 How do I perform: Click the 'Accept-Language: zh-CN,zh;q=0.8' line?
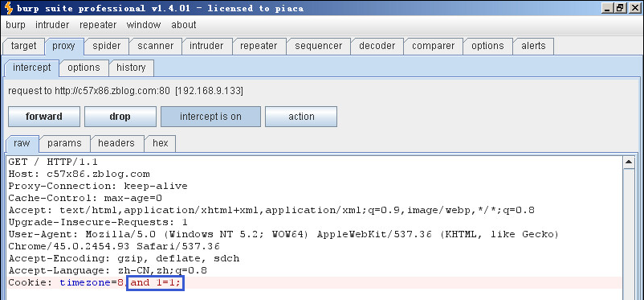click(107, 271)
